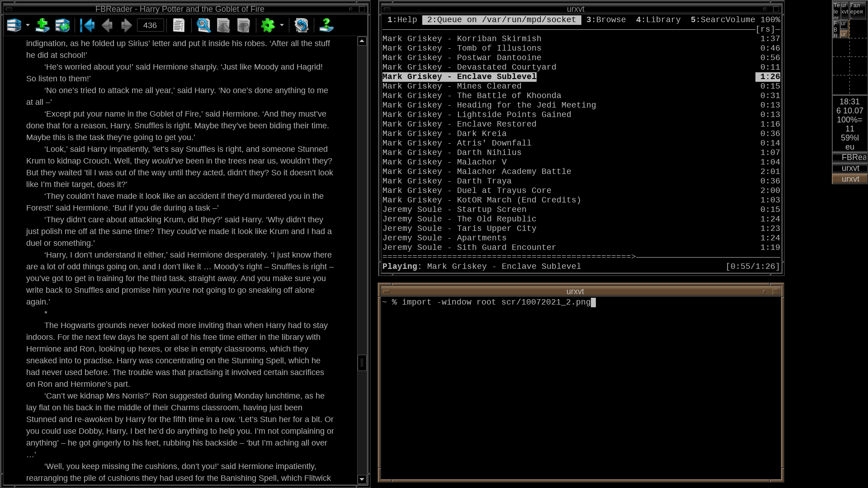
Task: Click the 18:31 clock in side panel
Action: click(x=849, y=102)
